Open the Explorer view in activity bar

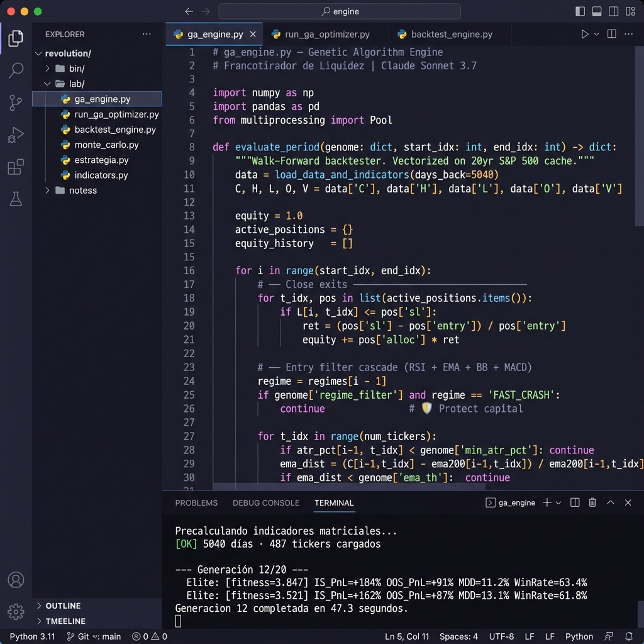[x=16, y=38]
